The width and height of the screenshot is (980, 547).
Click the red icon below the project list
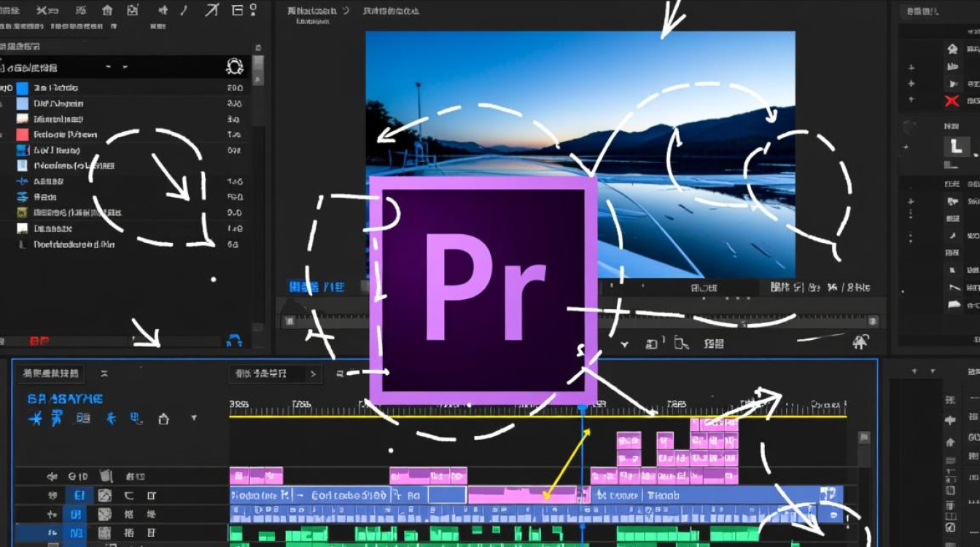pos(39,341)
